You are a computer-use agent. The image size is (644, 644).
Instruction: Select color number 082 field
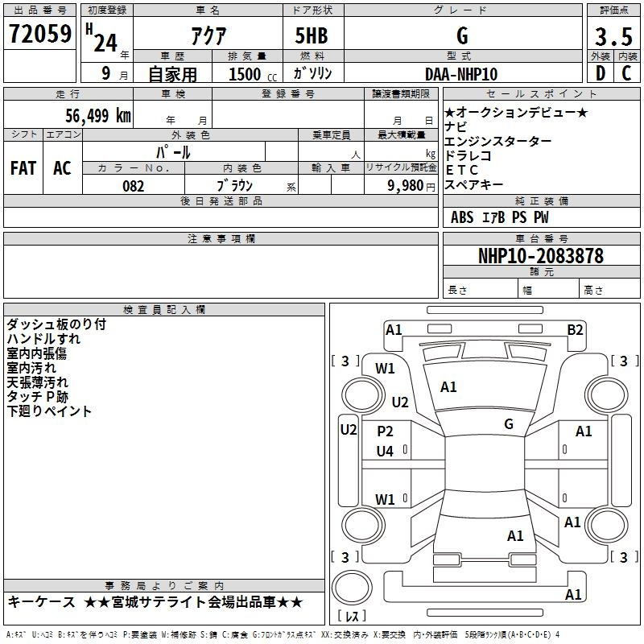pos(133,185)
